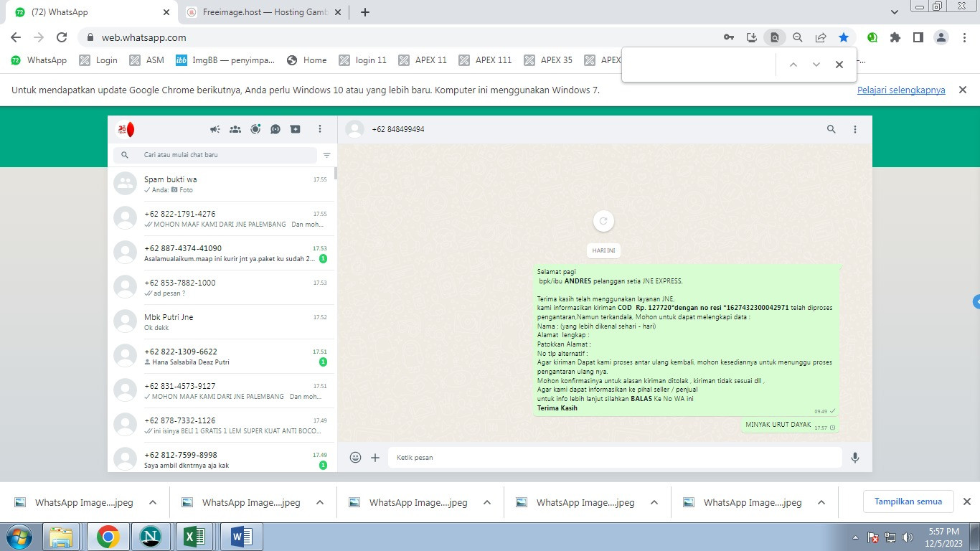The image size is (980, 551).
Task: Open the Channels megaphone icon in WhatsApp
Action: pyautogui.click(x=215, y=129)
